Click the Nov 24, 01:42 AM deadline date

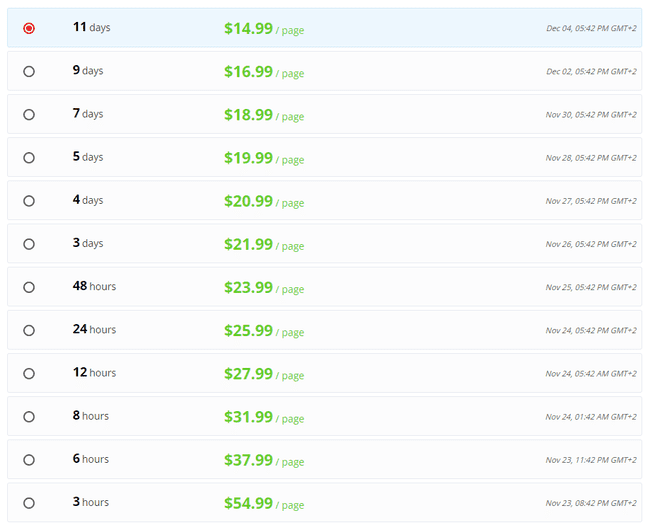[591, 416]
